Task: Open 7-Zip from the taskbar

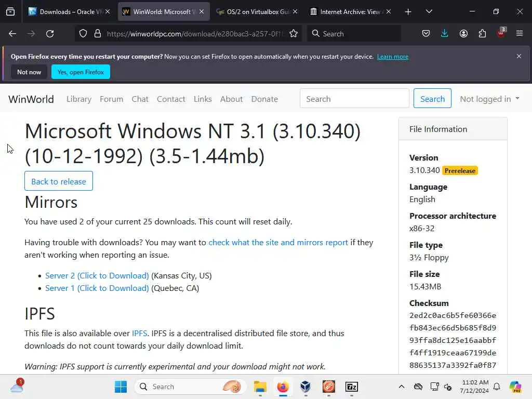Action: pyautogui.click(x=352, y=387)
